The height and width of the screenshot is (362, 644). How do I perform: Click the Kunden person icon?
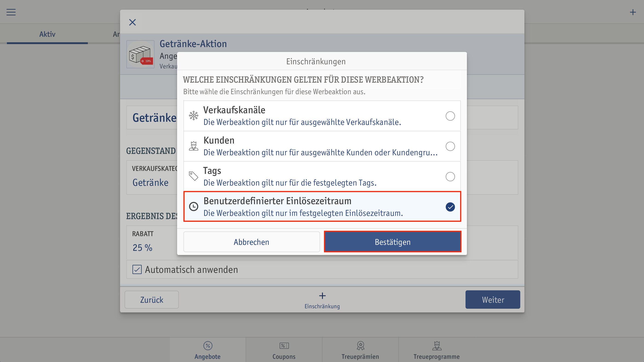(193, 146)
